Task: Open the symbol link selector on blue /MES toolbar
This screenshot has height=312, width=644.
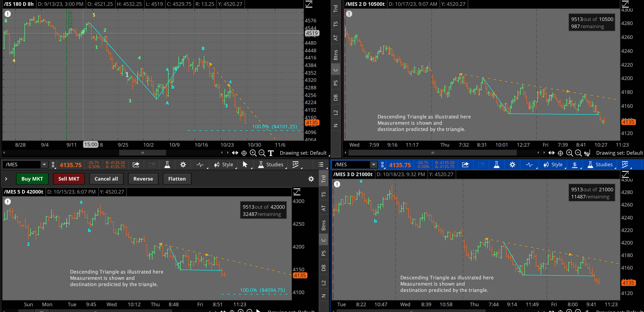Action: [382, 164]
